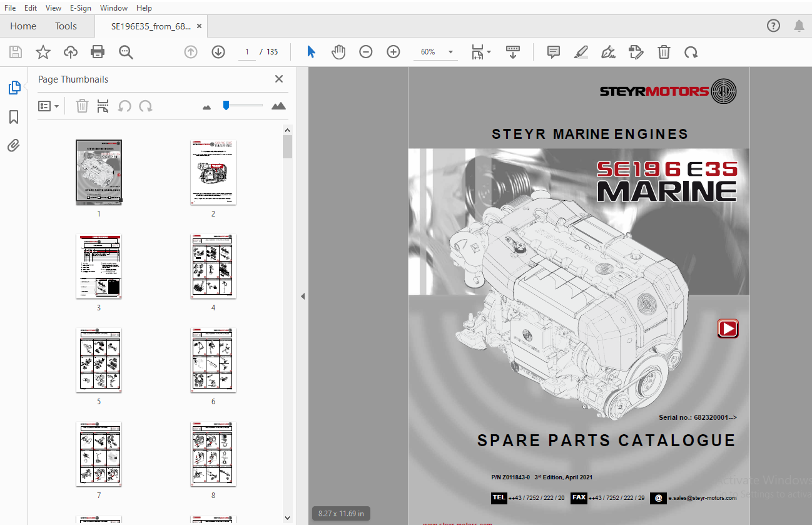The image size is (812, 525).
Task: Click the red play button on cover
Action: 728,329
